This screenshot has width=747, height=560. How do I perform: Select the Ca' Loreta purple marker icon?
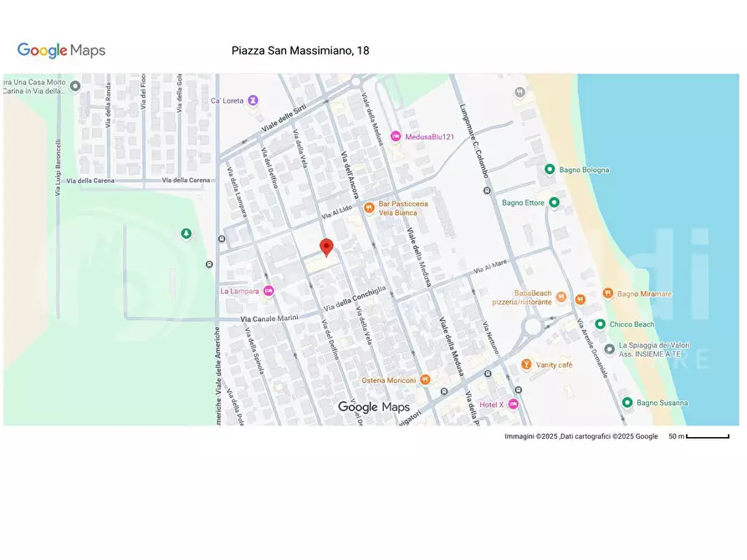[x=253, y=100]
